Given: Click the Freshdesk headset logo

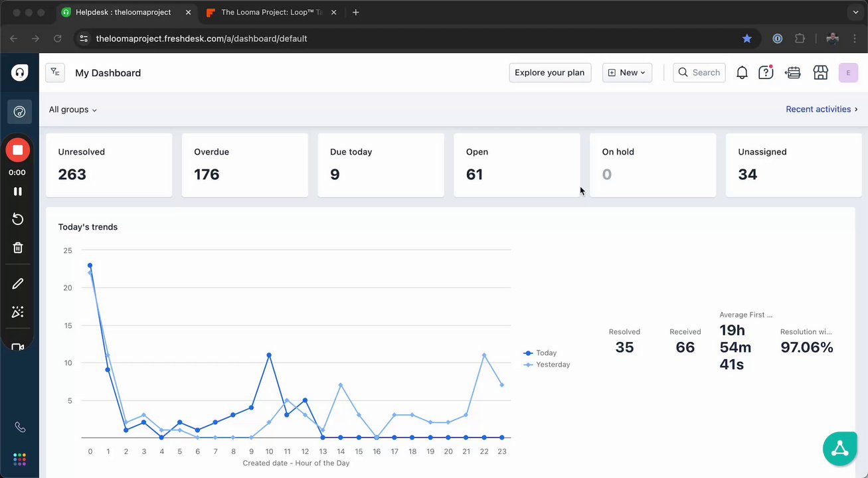Looking at the screenshot, I should coord(20,73).
